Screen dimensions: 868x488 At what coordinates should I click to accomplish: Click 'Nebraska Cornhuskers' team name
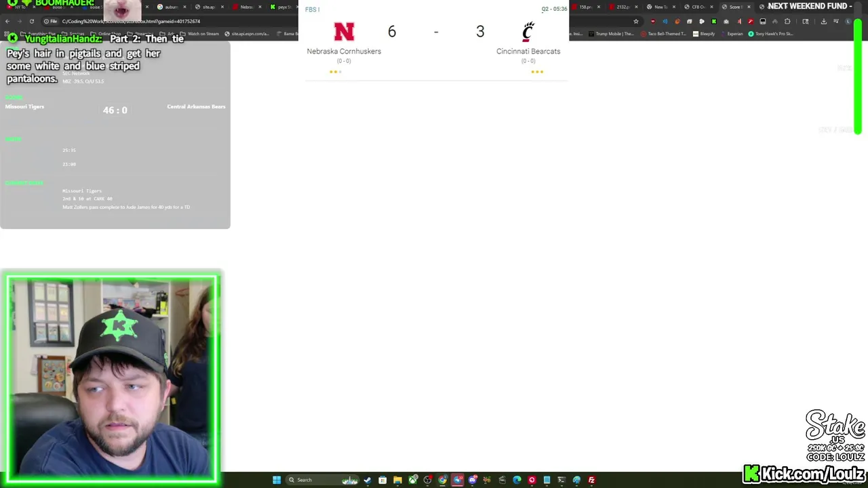[x=344, y=52]
